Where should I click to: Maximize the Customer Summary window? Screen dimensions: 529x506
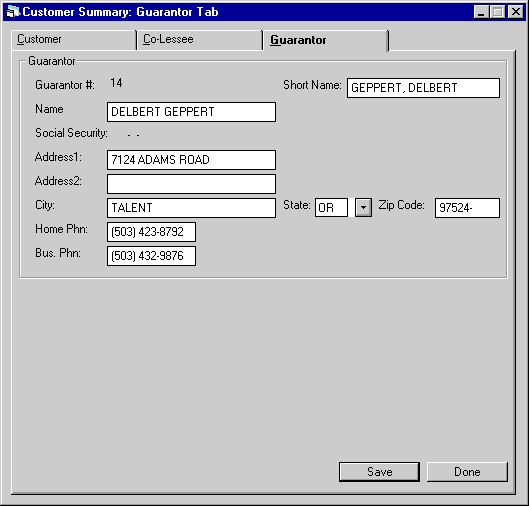pos(498,12)
